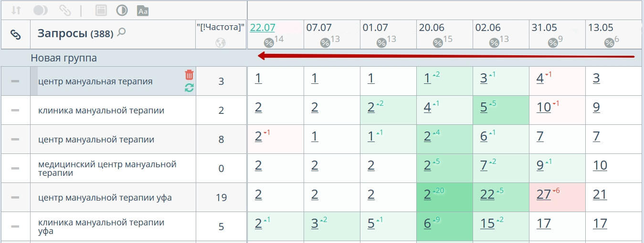Click the globe icon under Частота
Viewport: 644px width, 243px height.
click(x=221, y=42)
